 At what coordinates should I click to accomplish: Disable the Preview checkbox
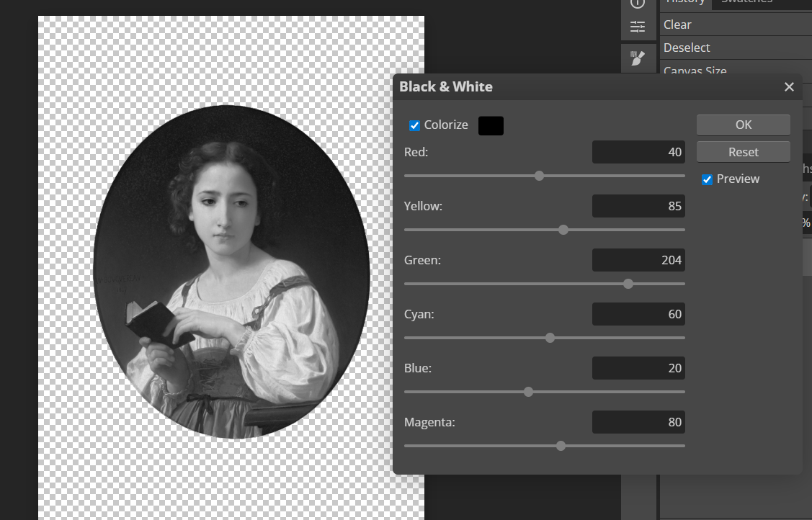pyautogui.click(x=708, y=179)
